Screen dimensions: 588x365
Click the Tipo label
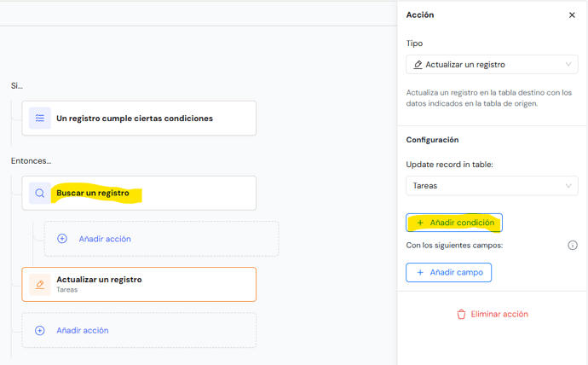click(414, 43)
